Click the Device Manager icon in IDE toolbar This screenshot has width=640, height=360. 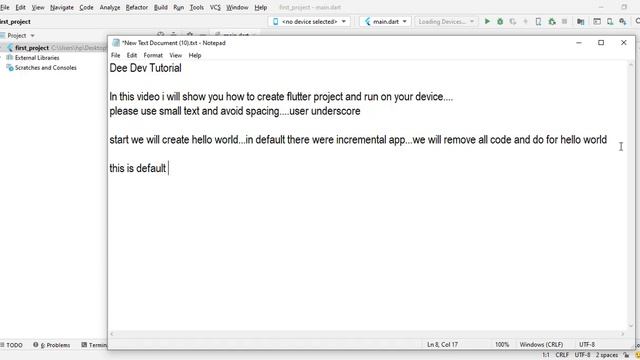pos(610,22)
